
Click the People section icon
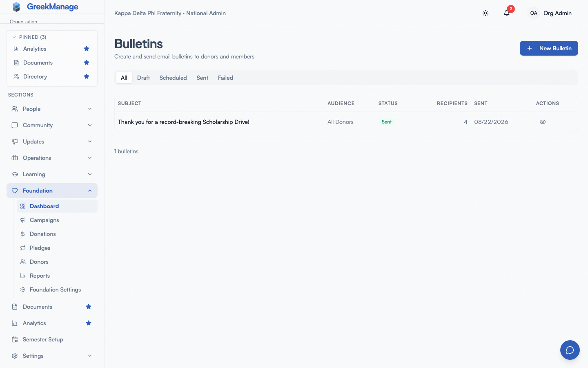(15, 109)
